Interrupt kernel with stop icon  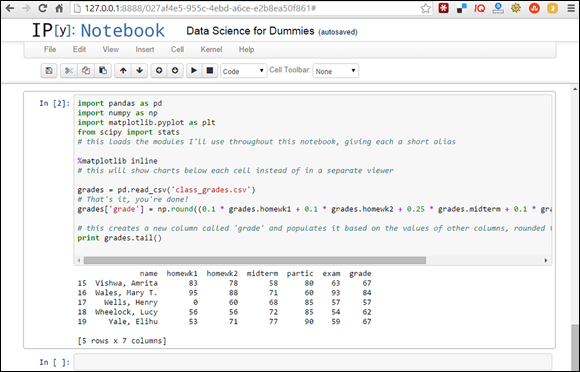pyautogui.click(x=210, y=71)
